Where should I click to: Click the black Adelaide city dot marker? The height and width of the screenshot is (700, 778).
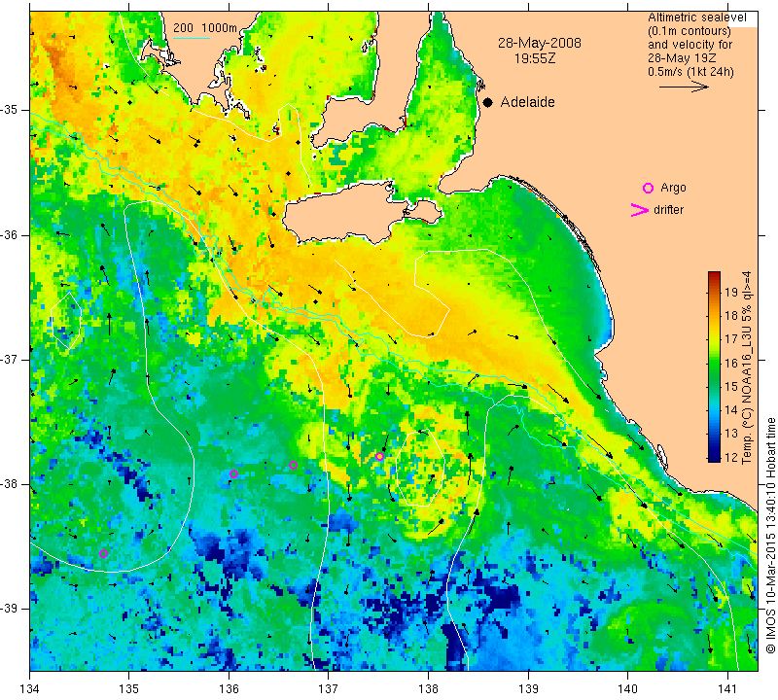[488, 102]
